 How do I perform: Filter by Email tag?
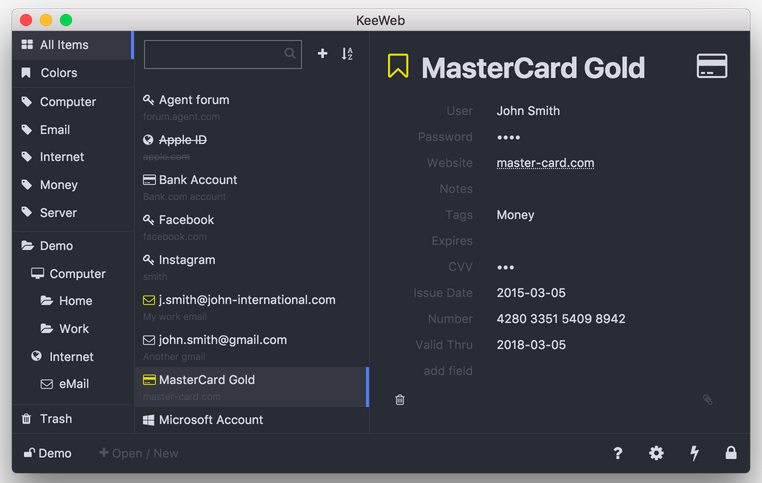[x=73, y=130]
